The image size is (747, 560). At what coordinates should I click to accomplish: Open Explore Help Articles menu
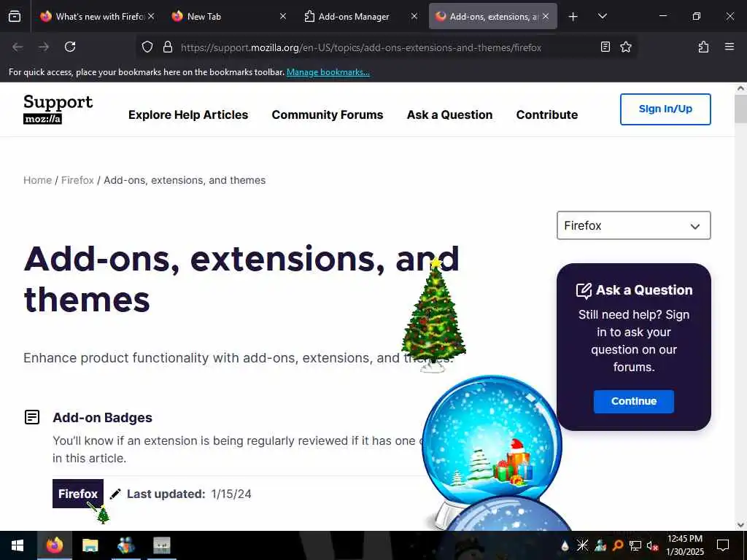pyautogui.click(x=188, y=114)
